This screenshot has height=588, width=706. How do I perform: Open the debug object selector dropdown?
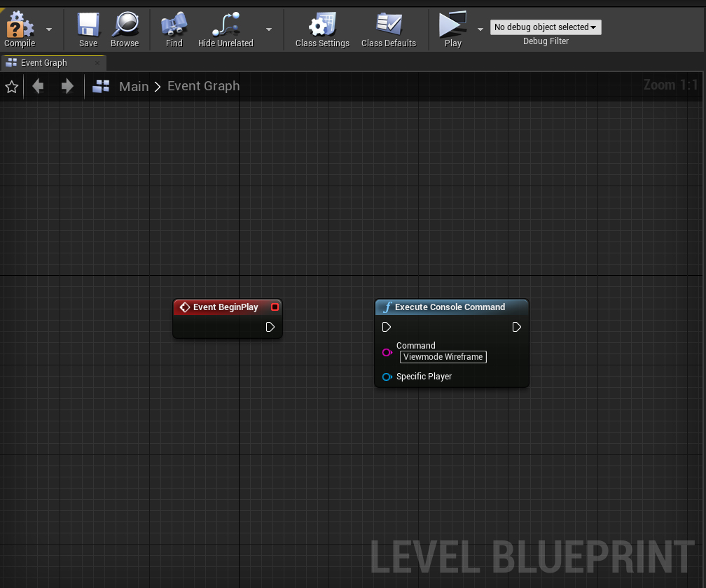(x=546, y=27)
